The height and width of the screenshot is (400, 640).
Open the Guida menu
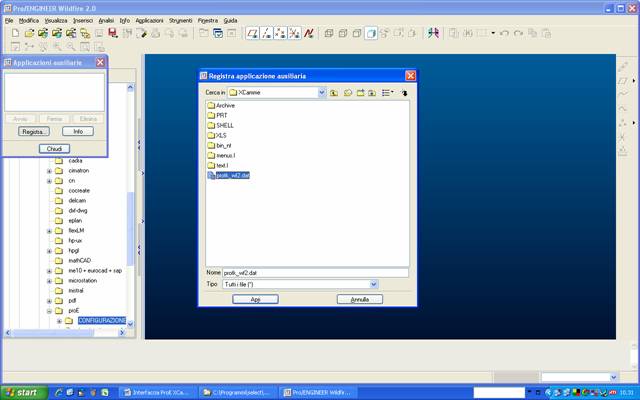[x=230, y=20]
